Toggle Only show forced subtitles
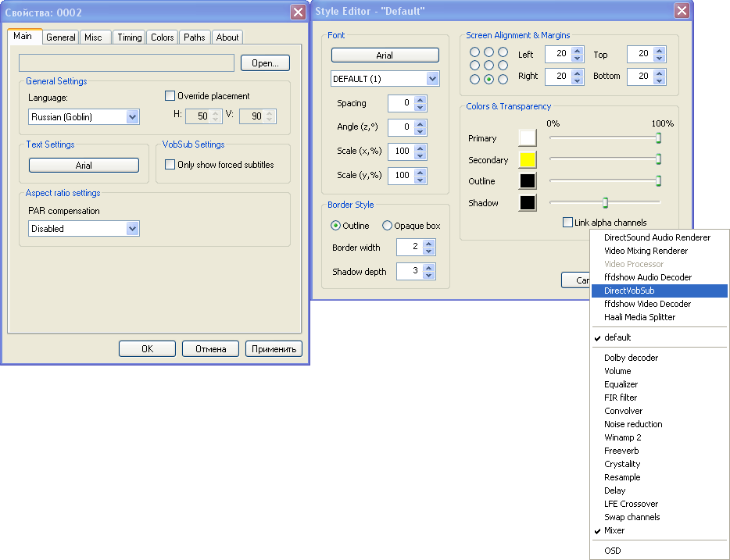Viewport: 730px width, 560px height. [170, 165]
